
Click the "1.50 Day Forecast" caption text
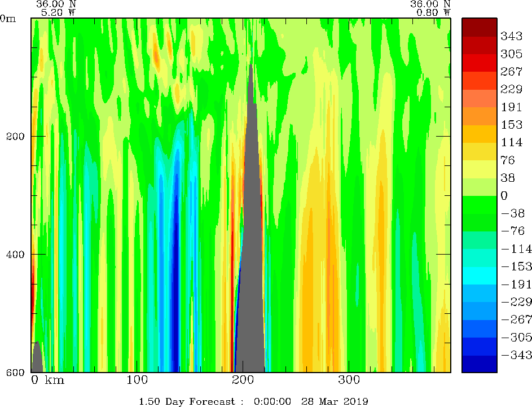tap(186, 401)
